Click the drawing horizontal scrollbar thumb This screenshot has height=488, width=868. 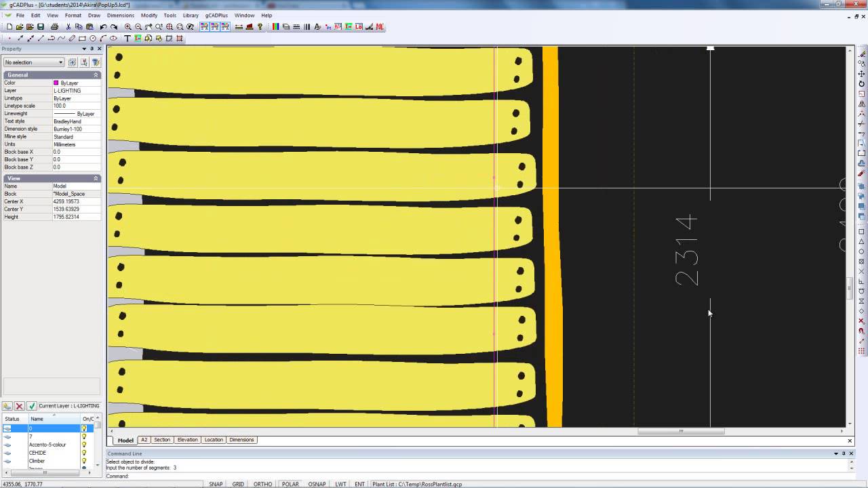tap(681, 431)
